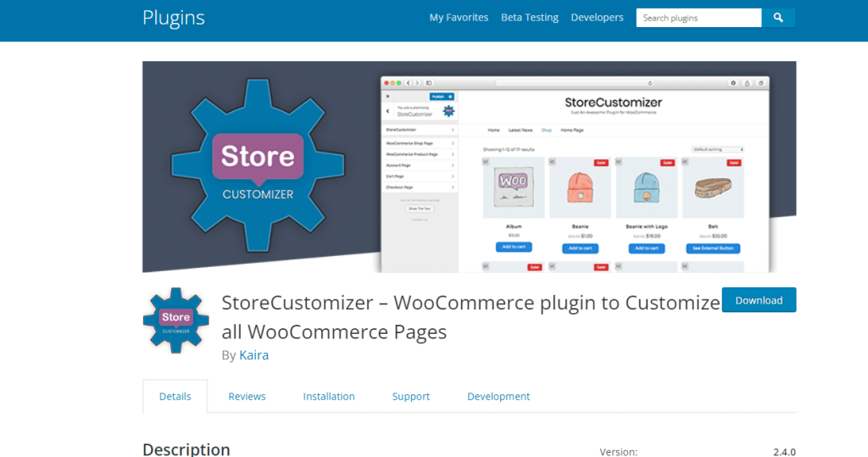Download the StoreCustomizer plugin

click(x=759, y=299)
